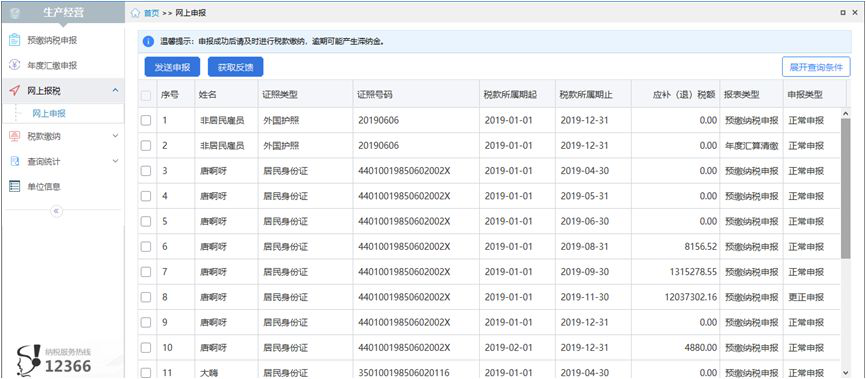Click the 网上报税 paper plane icon
This screenshot has height=379, width=866.
coord(15,91)
